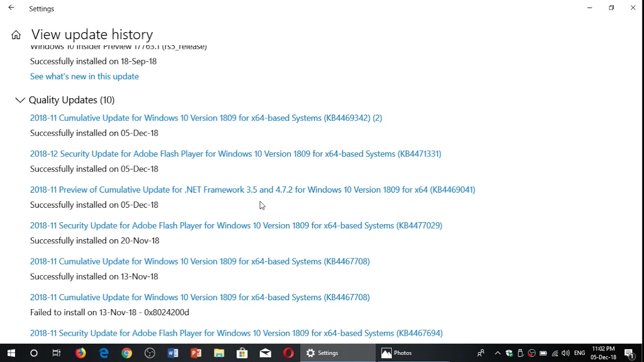Collapse the Quality Updates section
This screenshot has height=362, width=644.
(x=20, y=100)
